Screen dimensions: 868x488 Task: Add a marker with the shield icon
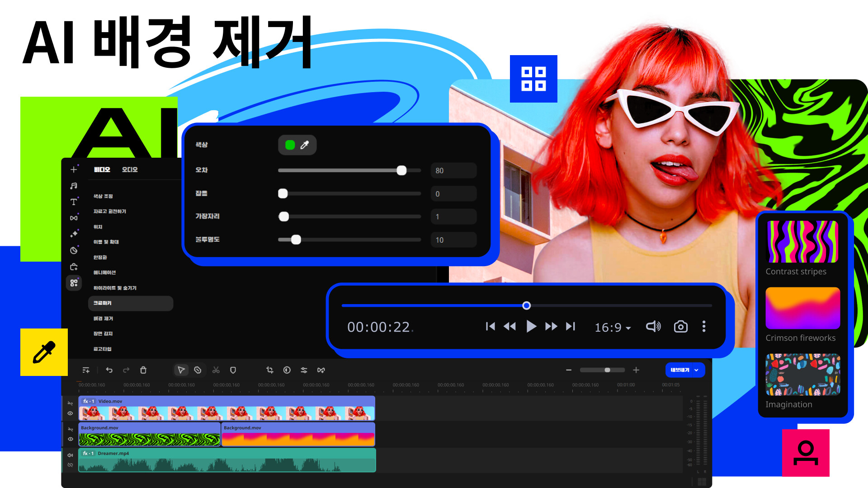tap(233, 370)
